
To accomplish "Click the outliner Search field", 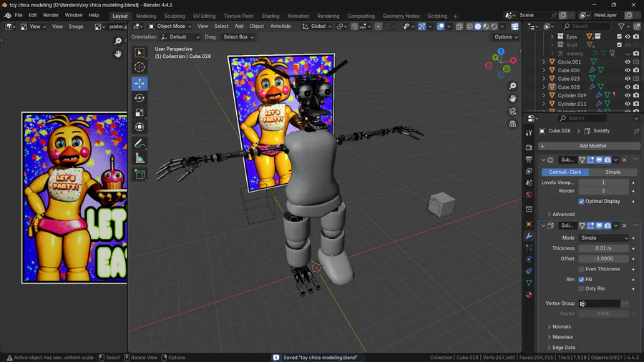I will [586, 26].
